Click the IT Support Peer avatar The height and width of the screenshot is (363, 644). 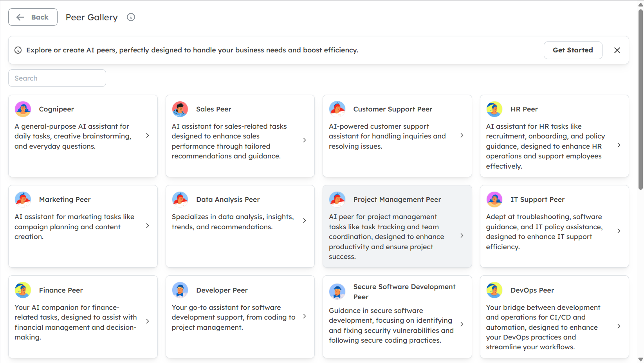click(494, 199)
